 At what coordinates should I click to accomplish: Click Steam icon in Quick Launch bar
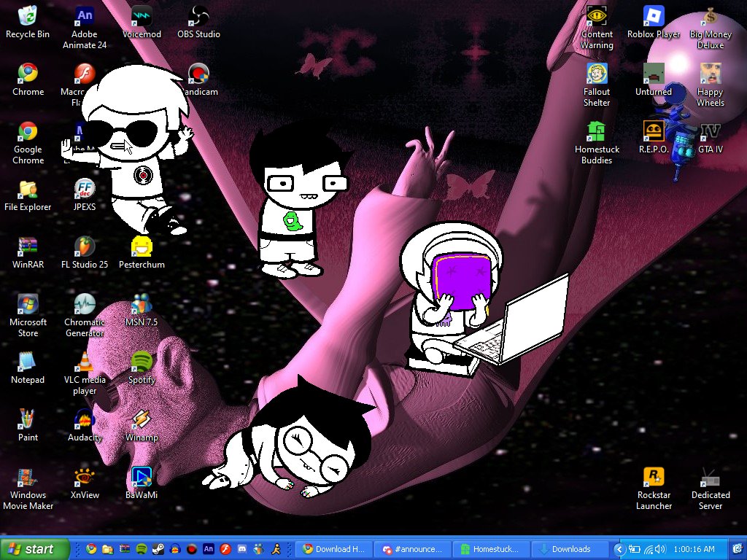coord(158,549)
